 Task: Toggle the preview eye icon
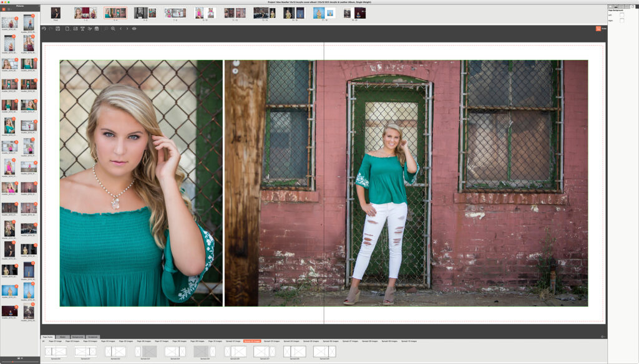point(134,29)
